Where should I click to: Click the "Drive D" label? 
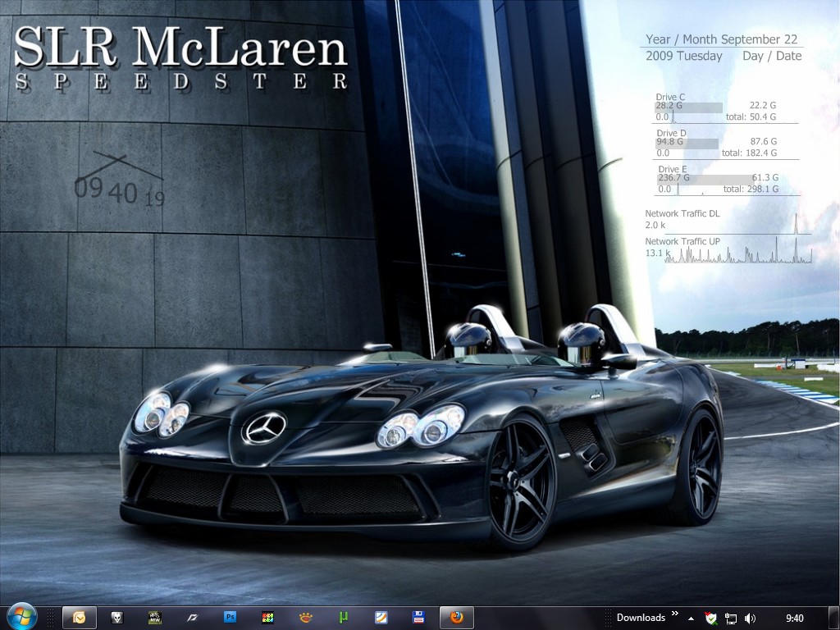point(671,133)
